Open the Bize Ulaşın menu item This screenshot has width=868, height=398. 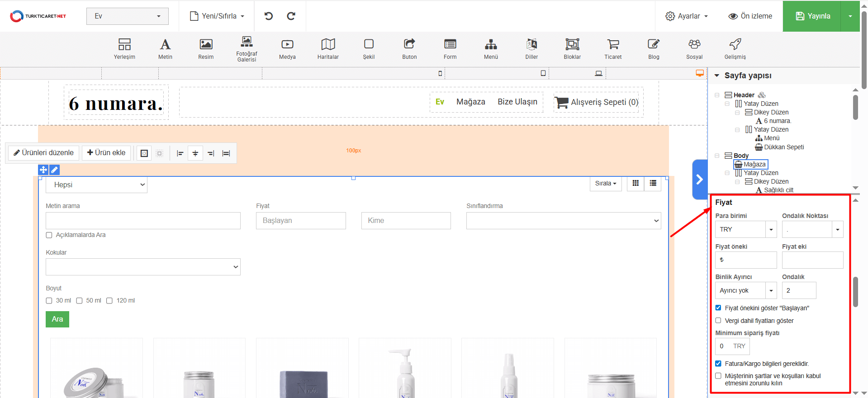[517, 102]
